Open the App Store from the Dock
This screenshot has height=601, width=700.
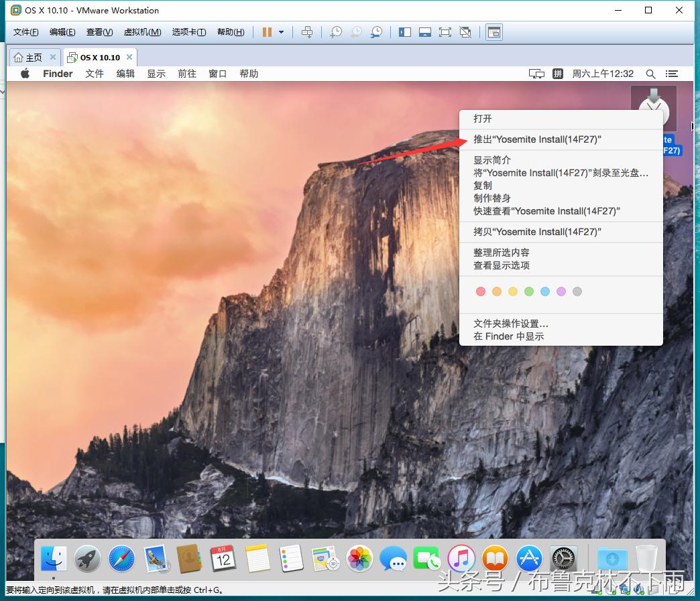[528, 558]
